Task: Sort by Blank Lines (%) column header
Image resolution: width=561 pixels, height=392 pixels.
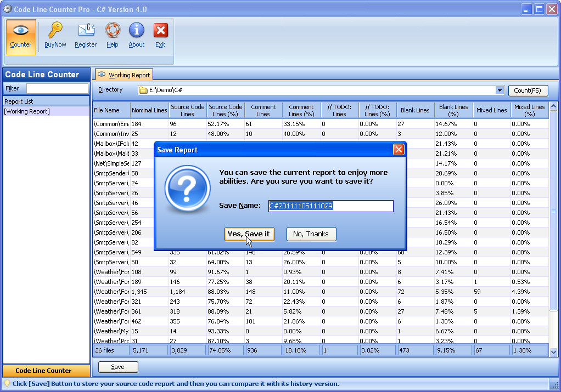Action: click(x=453, y=110)
